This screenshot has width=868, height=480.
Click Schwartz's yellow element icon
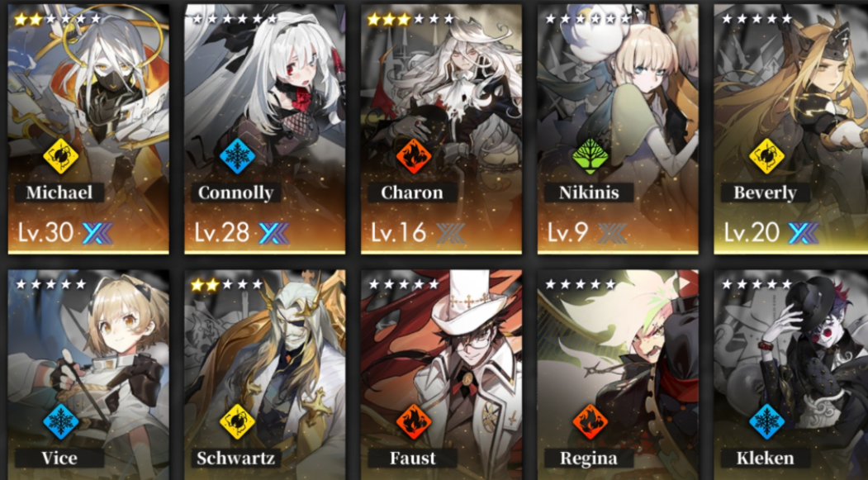pos(237,422)
